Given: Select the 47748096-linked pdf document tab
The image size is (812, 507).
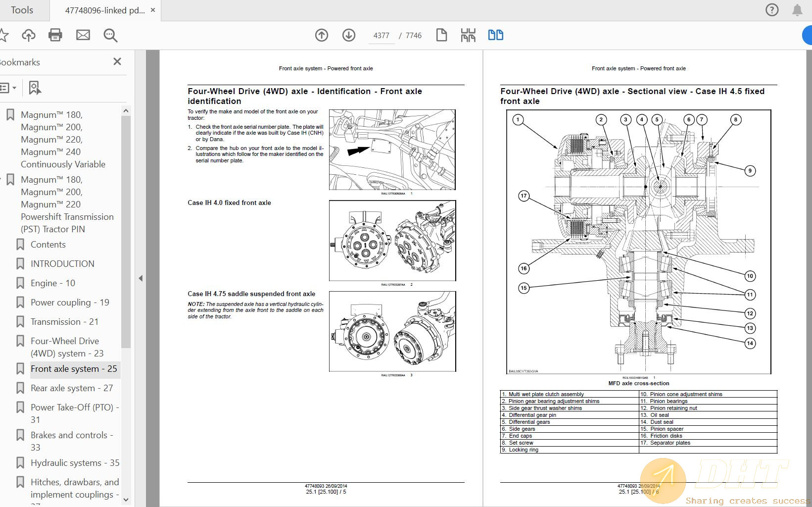Looking at the screenshot, I should tap(105, 10).
